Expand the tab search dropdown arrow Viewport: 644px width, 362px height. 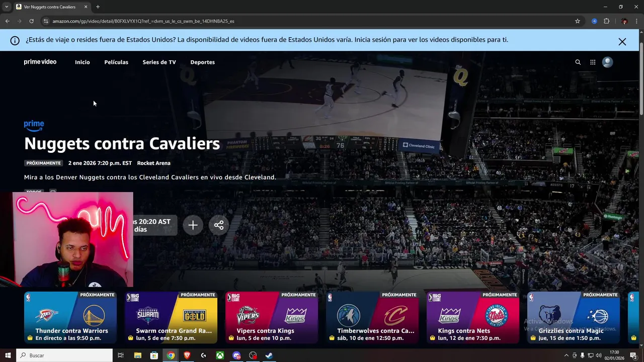(7, 7)
